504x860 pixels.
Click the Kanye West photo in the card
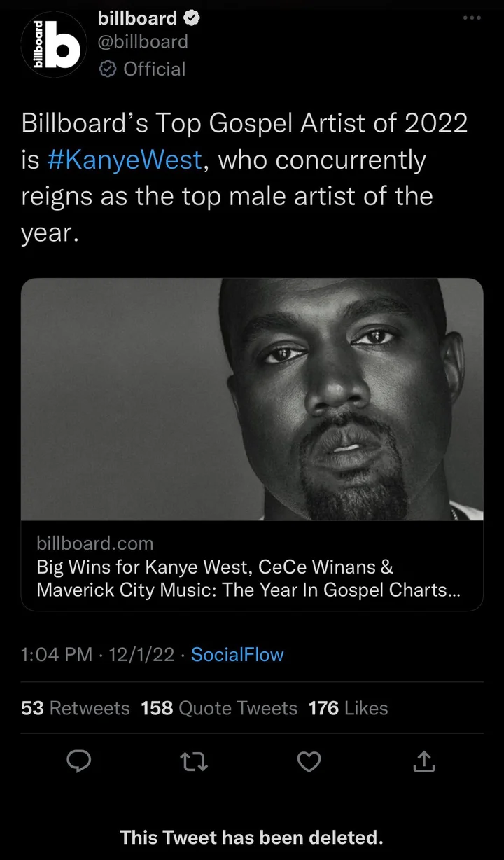pos(252,399)
